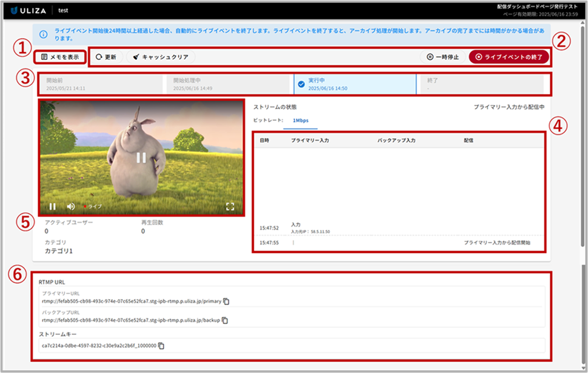Click the 入力元IP 58.5.11.50 text
The height and width of the screenshot is (373, 588).
point(310,232)
